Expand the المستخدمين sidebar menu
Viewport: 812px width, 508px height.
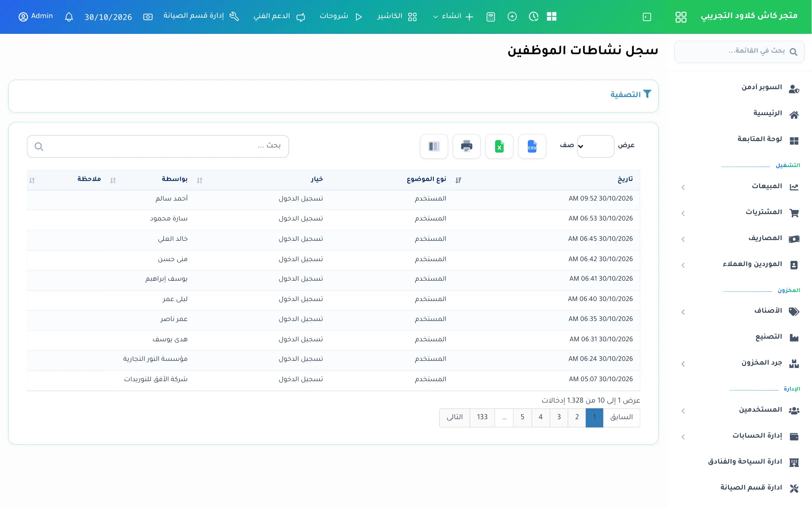click(739, 410)
